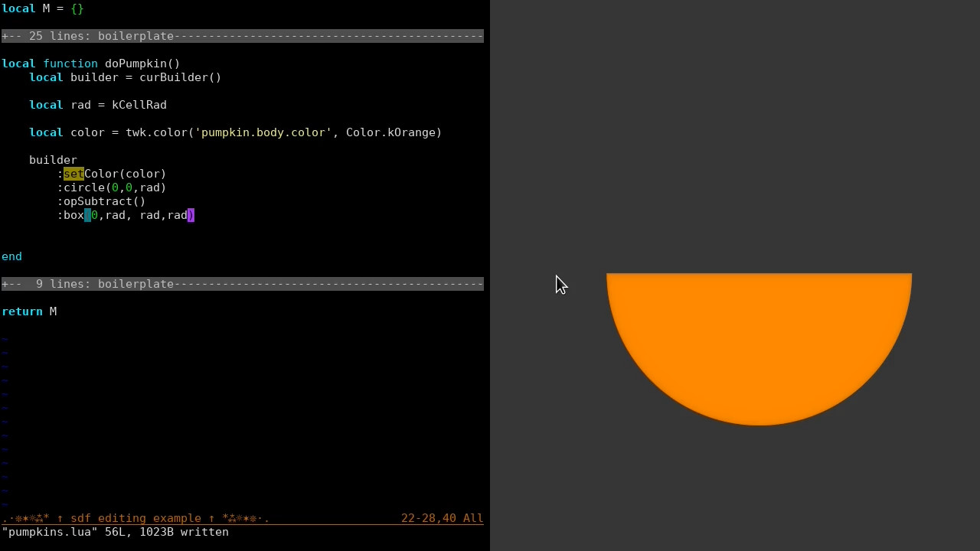The height and width of the screenshot is (551, 980).
Task: Click the 'twk.color' function call
Action: tap(156, 132)
